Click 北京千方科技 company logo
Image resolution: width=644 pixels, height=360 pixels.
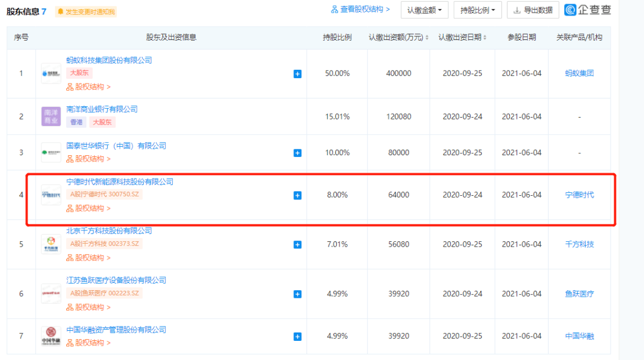[51, 244]
